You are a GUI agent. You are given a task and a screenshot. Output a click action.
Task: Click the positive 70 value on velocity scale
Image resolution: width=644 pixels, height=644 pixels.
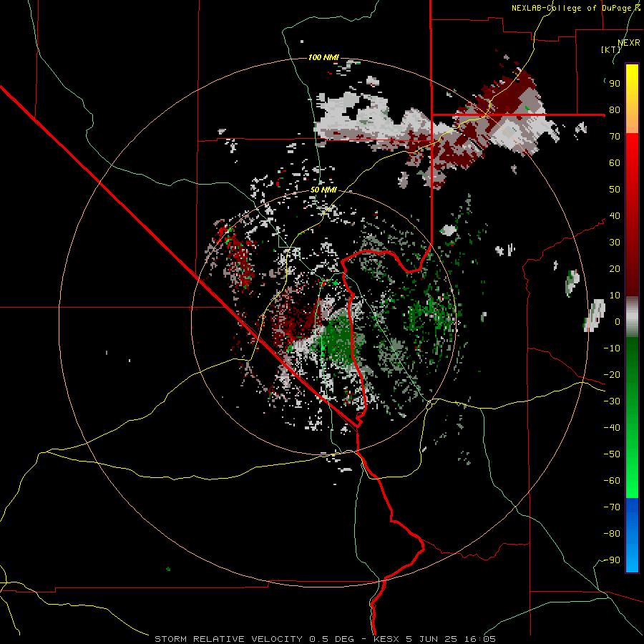click(x=615, y=137)
